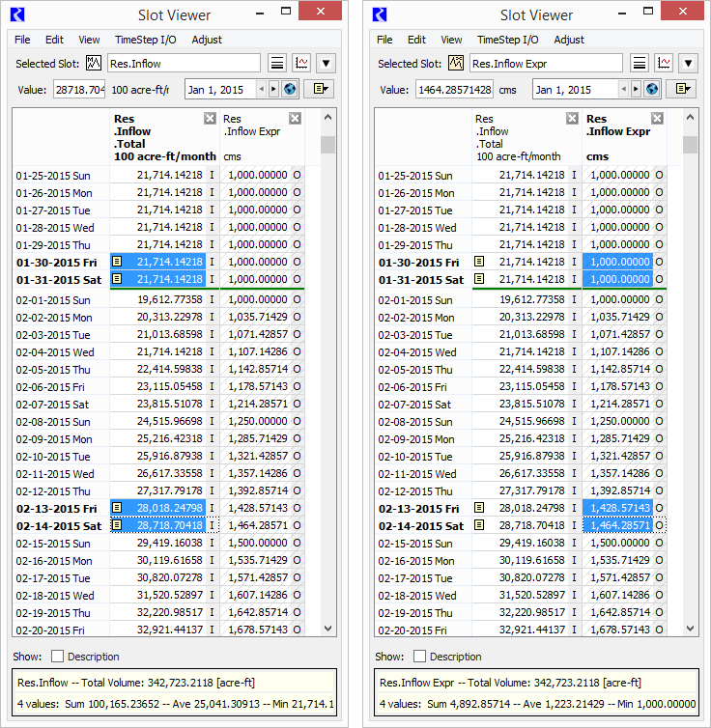Click note icon on 02-13-2015 Fri row, left window

pyautogui.click(x=117, y=508)
